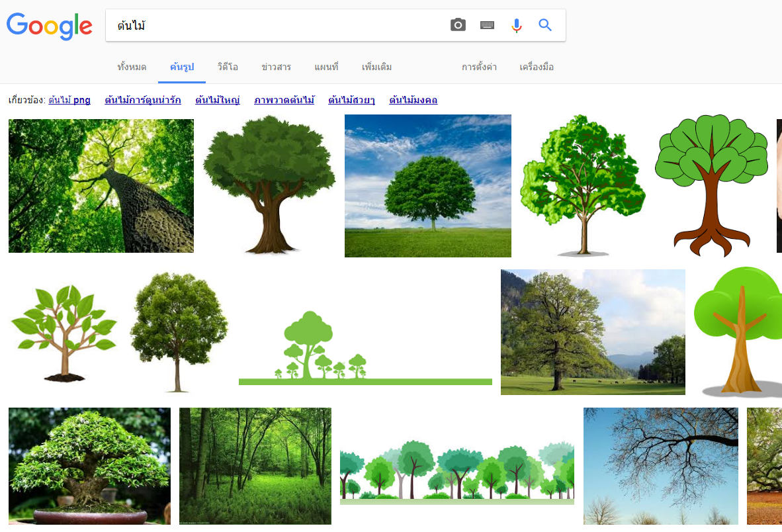This screenshot has height=532, width=782.
Task: Click the microphone voice search icon
Action: pyautogui.click(x=517, y=25)
